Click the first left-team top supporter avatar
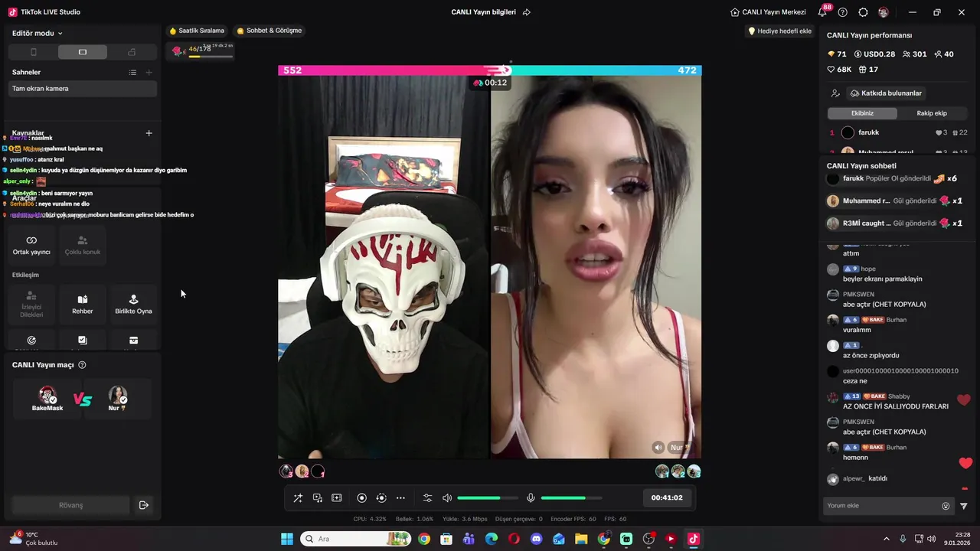 coord(286,471)
